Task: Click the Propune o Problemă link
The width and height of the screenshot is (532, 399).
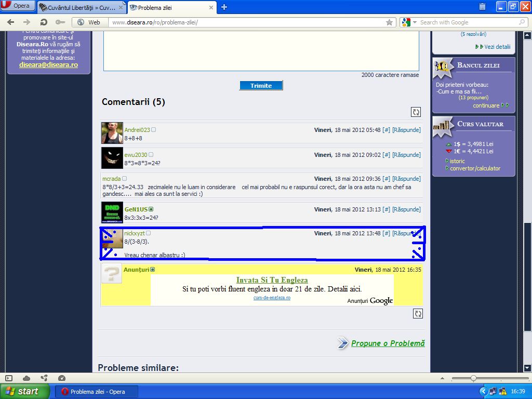Action: coord(388,343)
